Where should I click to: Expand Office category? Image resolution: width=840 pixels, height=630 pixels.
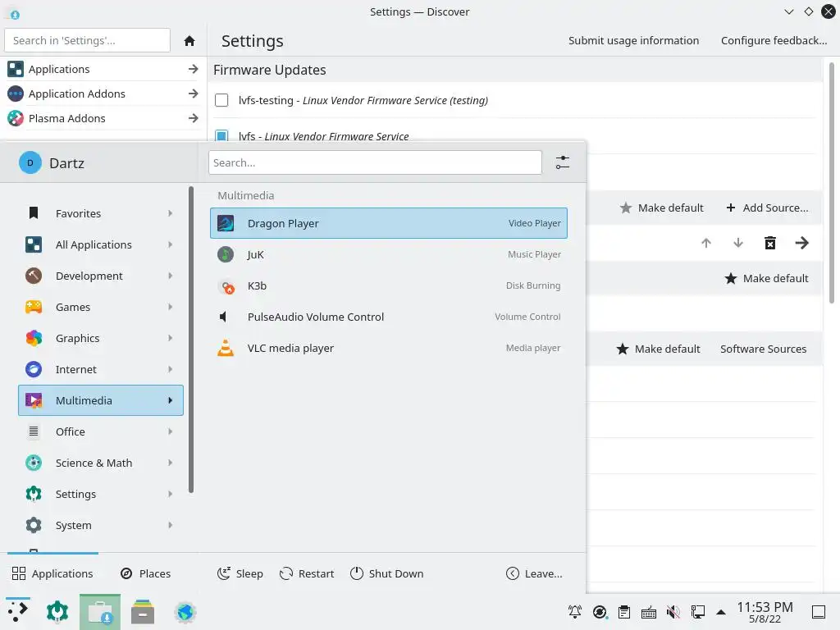[101, 431]
